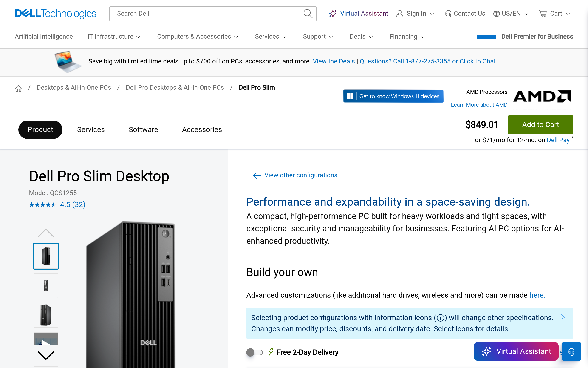The image size is (588, 368).
Task: Click the Model: QCS1255 text
Action: click(53, 193)
